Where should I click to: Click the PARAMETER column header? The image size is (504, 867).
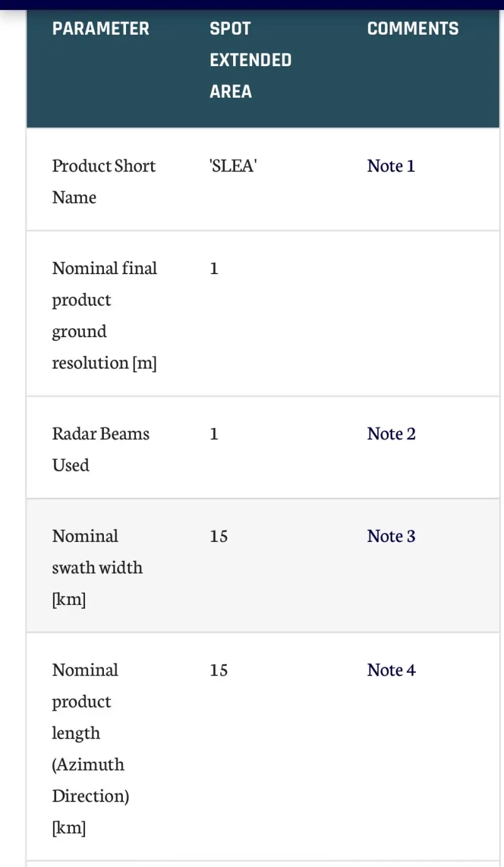coord(101,28)
